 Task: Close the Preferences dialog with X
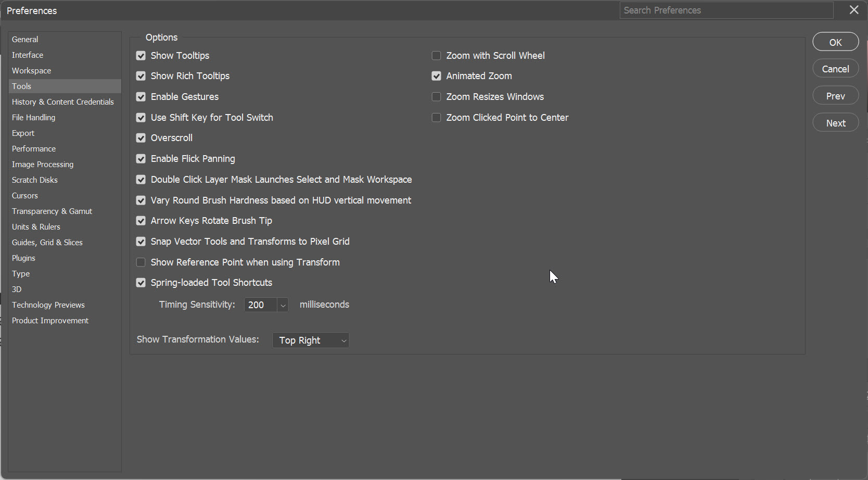coord(854,10)
